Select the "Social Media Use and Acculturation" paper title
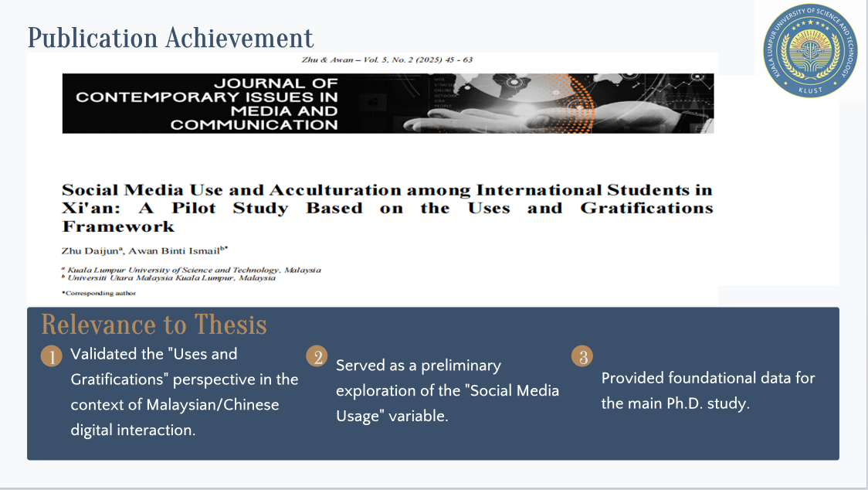 point(386,190)
